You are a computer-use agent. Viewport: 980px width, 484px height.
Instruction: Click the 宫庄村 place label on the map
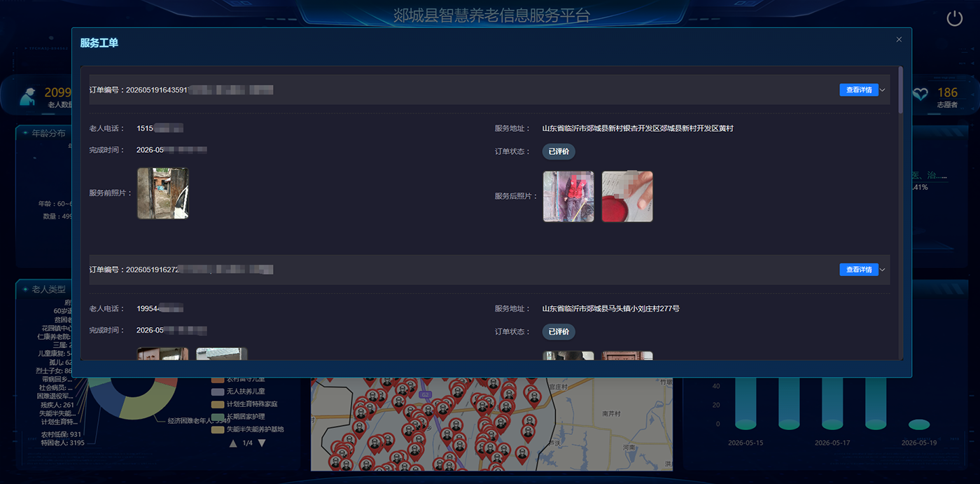click(559, 386)
